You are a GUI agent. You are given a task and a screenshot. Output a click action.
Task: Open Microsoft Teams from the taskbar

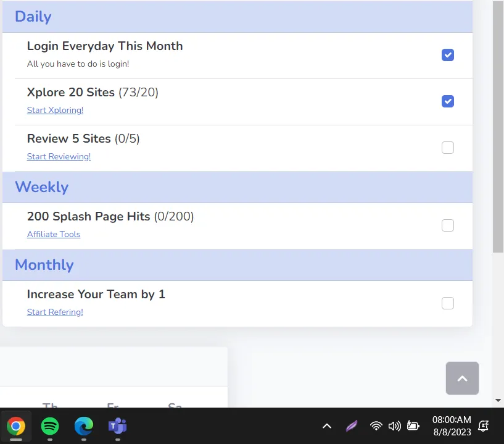coord(118,426)
